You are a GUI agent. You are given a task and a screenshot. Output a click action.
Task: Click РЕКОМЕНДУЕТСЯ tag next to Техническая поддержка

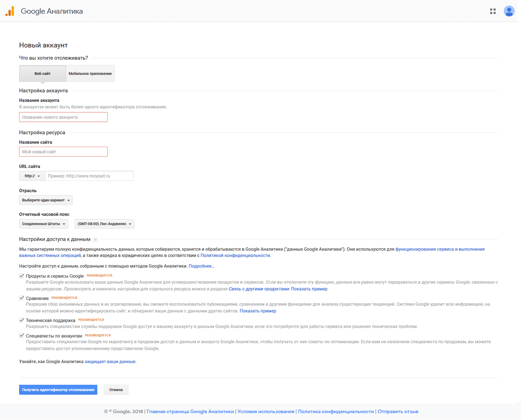91,320
